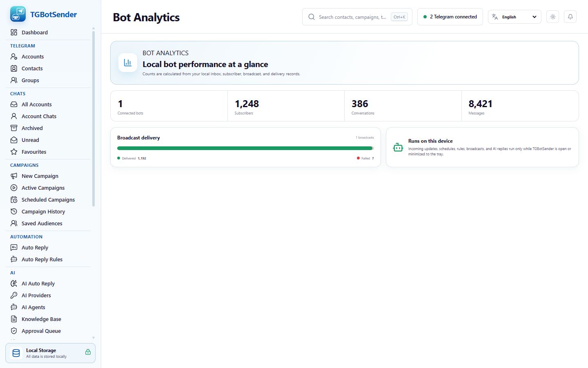Click the AUTOMATION section header
Screen dimensions: 588x368
pos(26,237)
